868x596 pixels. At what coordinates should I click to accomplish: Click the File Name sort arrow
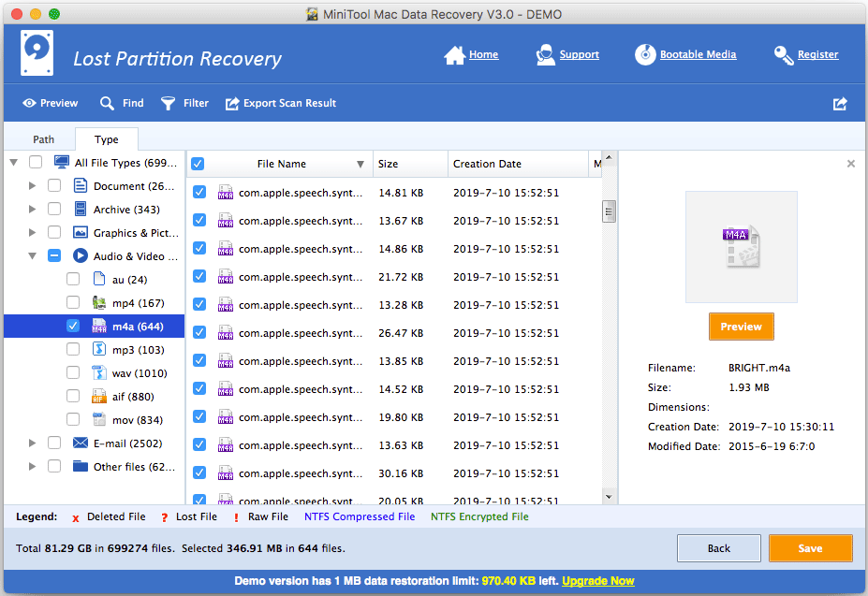tap(360, 165)
